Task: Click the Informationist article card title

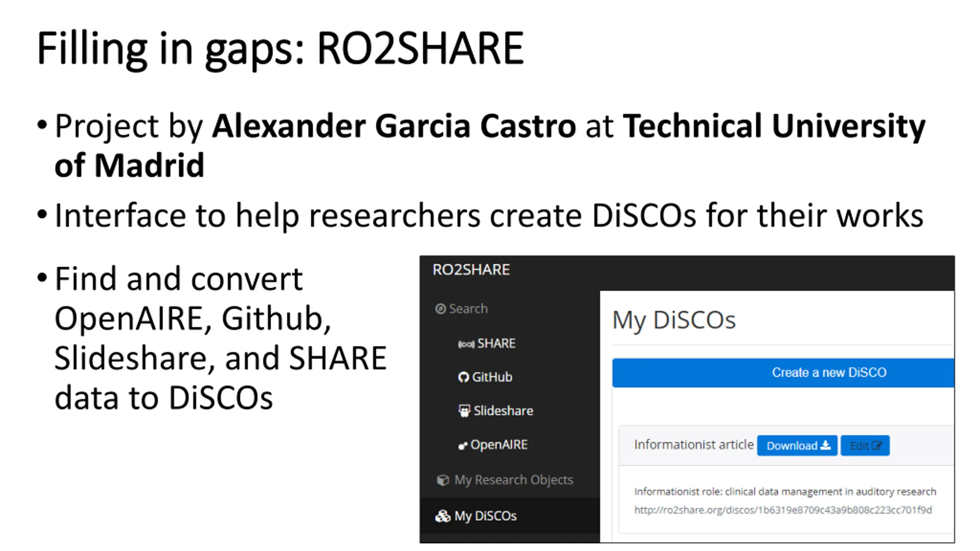Action: click(x=694, y=445)
